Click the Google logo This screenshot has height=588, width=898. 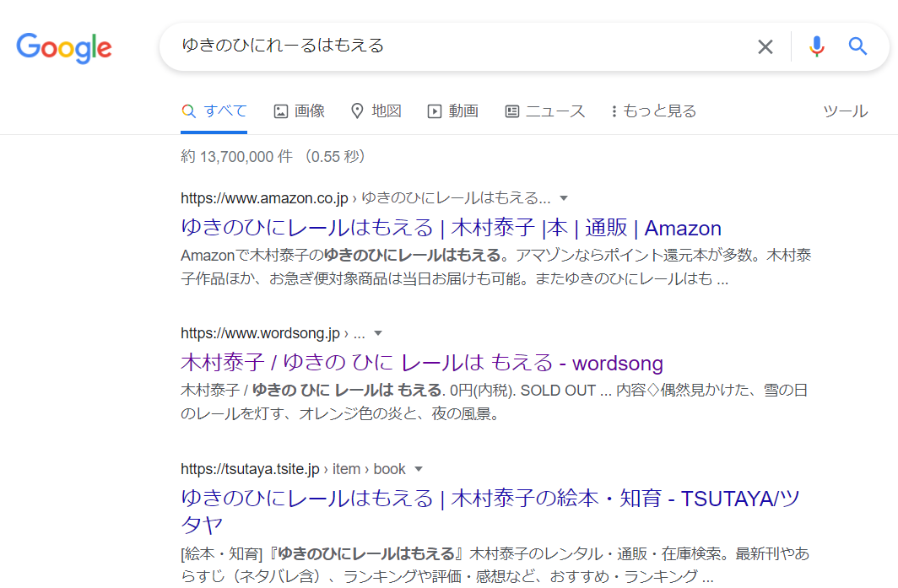coord(63,47)
